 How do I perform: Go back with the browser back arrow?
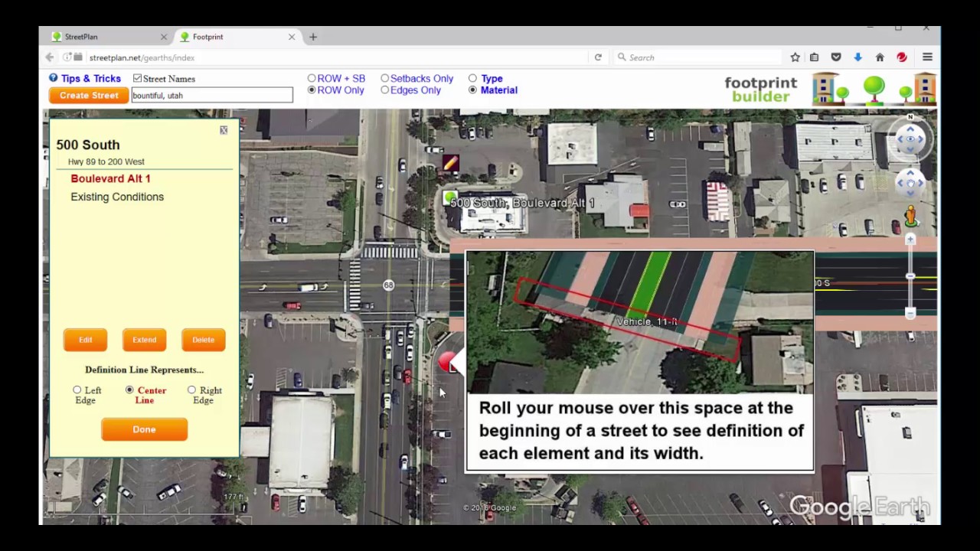50,57
